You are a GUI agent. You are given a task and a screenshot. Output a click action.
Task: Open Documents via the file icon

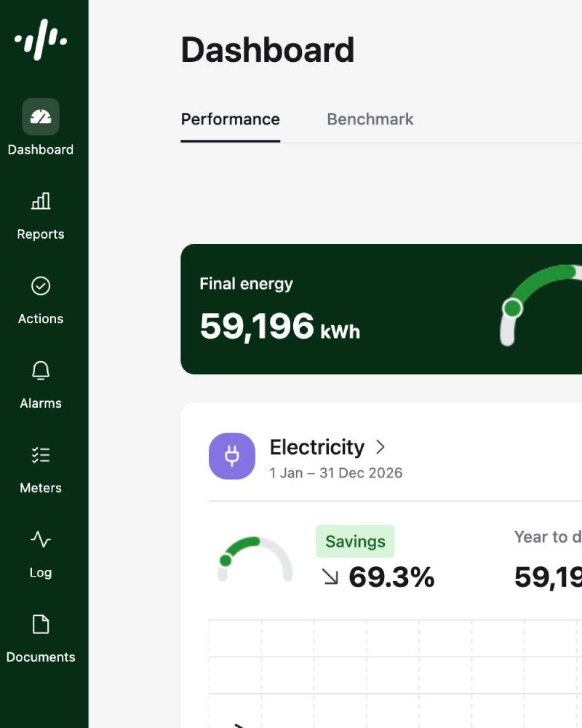coord(41,625)
